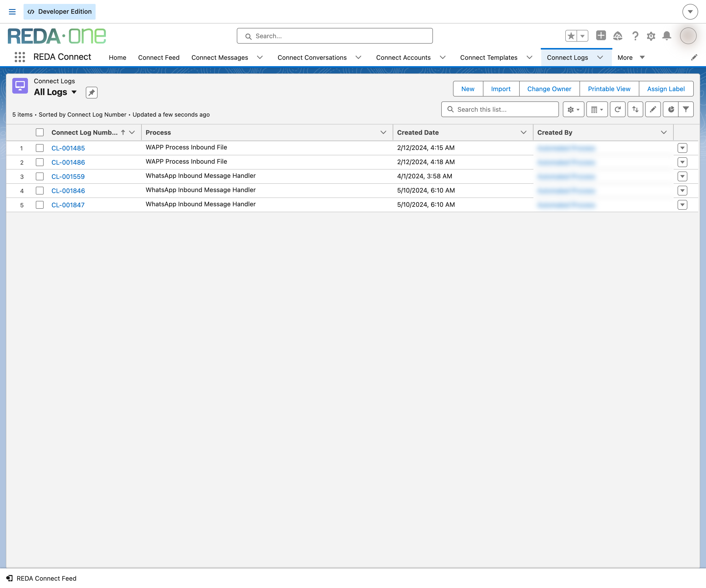This screenshot has height=588, width=706.
Task: Open the Help question mark icon
Action: (635, 36)
